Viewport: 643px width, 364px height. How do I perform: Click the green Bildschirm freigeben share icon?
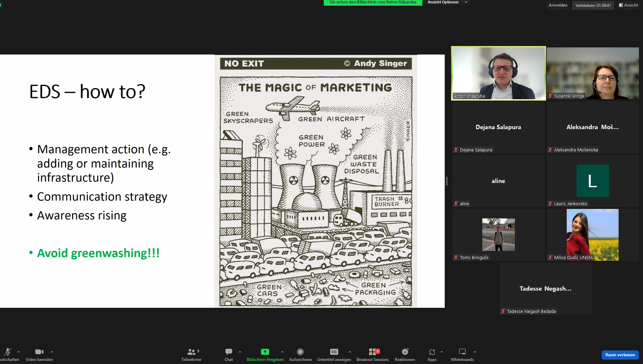click(x=265, y=352)
